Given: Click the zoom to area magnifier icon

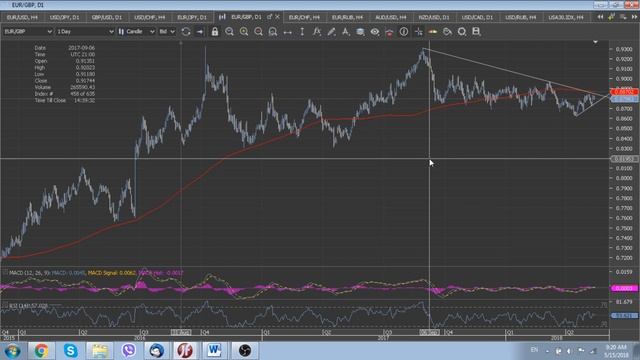Looking at the screenshot, I should coord(273,31).
